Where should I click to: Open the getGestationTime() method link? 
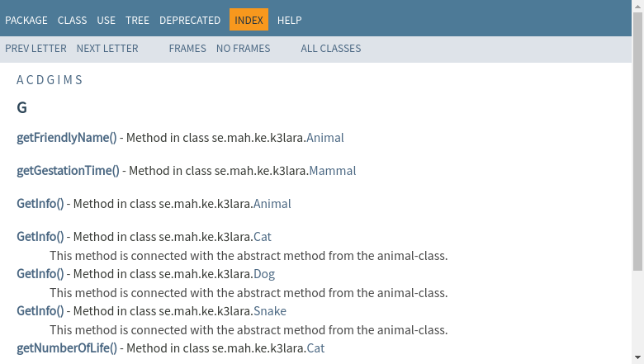click(x=68, y=171)
